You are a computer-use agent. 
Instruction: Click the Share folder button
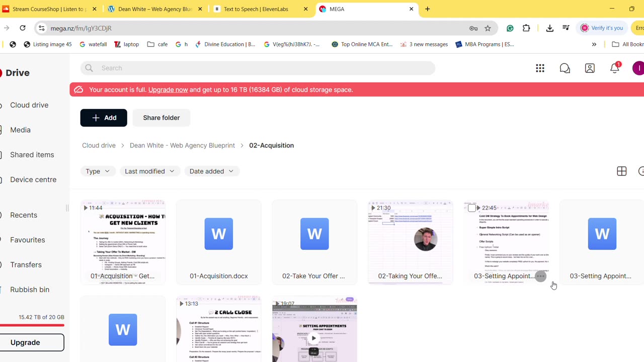[x=162, y=118]
